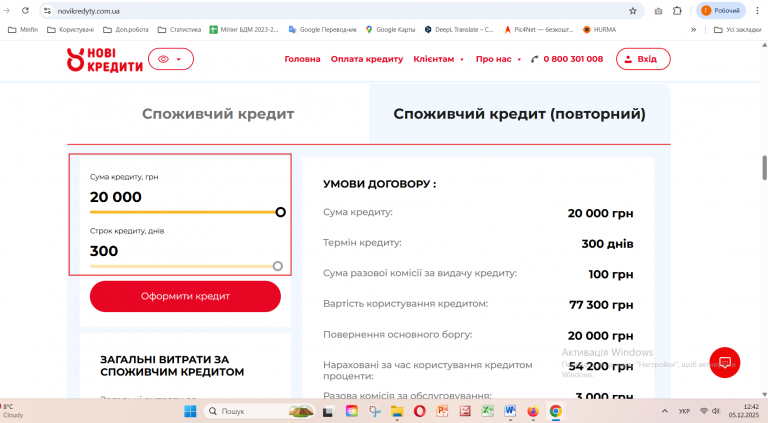768x423 pixels.
Task: Open the Мітінг БДМ 2023 bookmark
Action: tap(244, 29)
